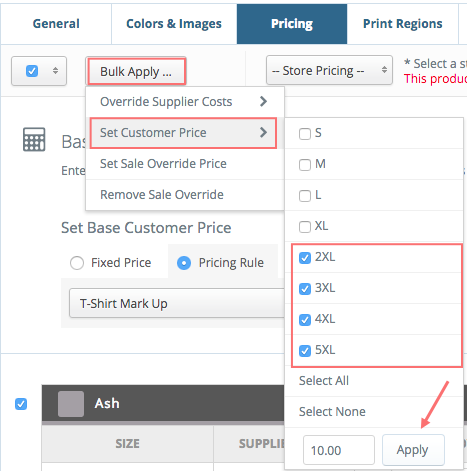
Task: Select the Fixed Price radio button
Action: pos(77,263)
